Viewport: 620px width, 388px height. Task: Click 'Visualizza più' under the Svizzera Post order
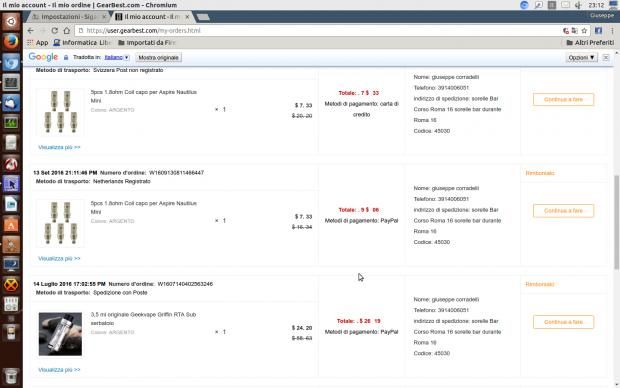tap(59, 147)
